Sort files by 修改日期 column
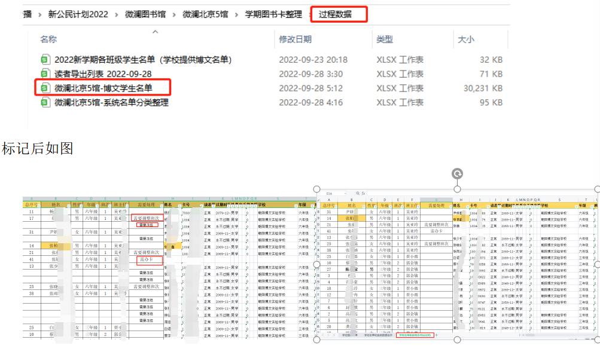 [x=295, y=39]
